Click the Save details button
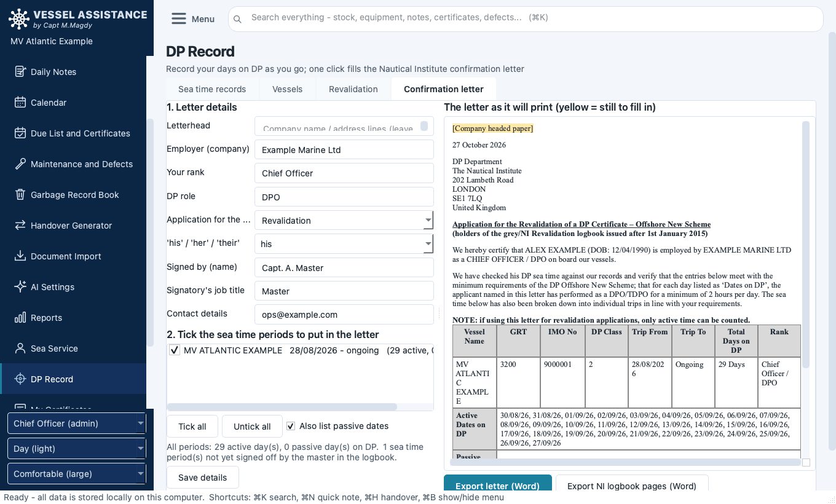836x504 pixels. (202, 478)
